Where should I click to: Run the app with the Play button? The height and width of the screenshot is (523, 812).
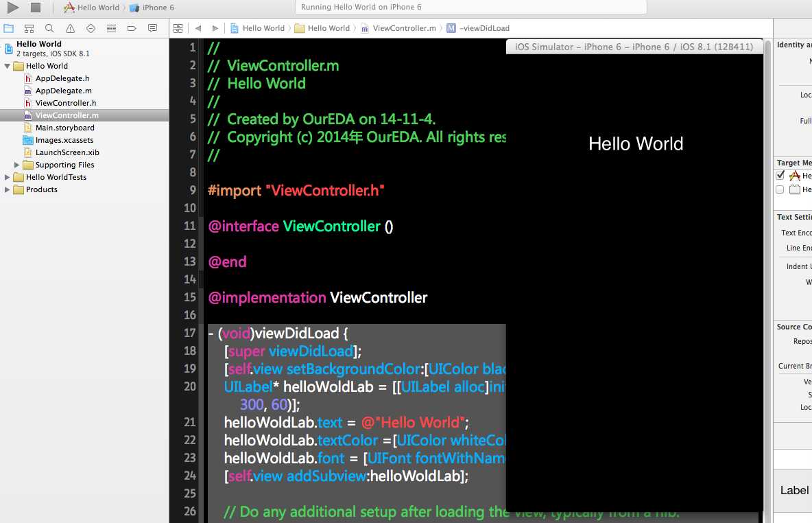click(13, 8)
